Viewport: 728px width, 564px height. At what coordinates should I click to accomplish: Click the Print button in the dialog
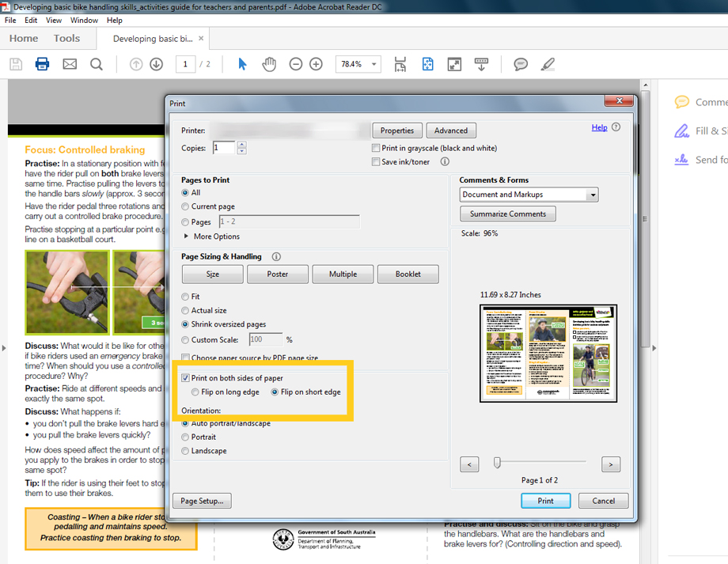[x=545, y=501]
